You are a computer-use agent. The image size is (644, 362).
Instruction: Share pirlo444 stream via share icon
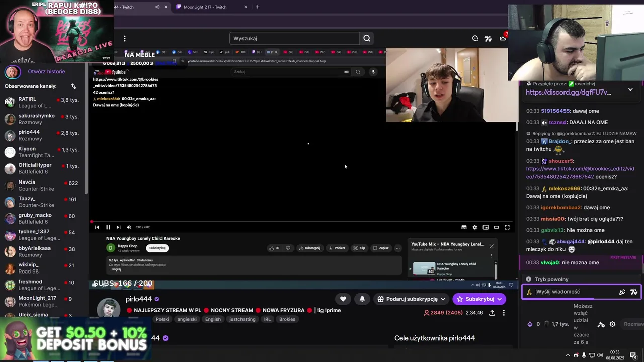(x=492, y=313)
